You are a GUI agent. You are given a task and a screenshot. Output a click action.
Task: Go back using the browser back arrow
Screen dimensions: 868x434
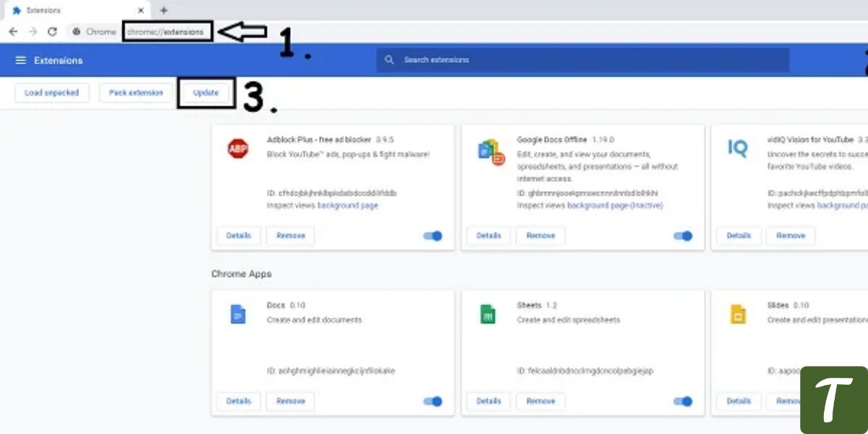click(13, 32)
